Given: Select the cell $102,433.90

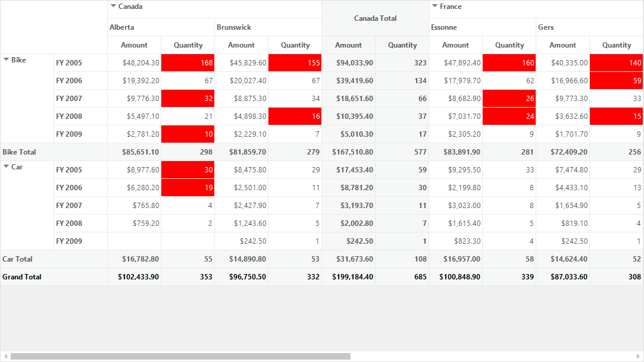Looking at the screenshot, I should pyautogui.click(x=134, y=277).
